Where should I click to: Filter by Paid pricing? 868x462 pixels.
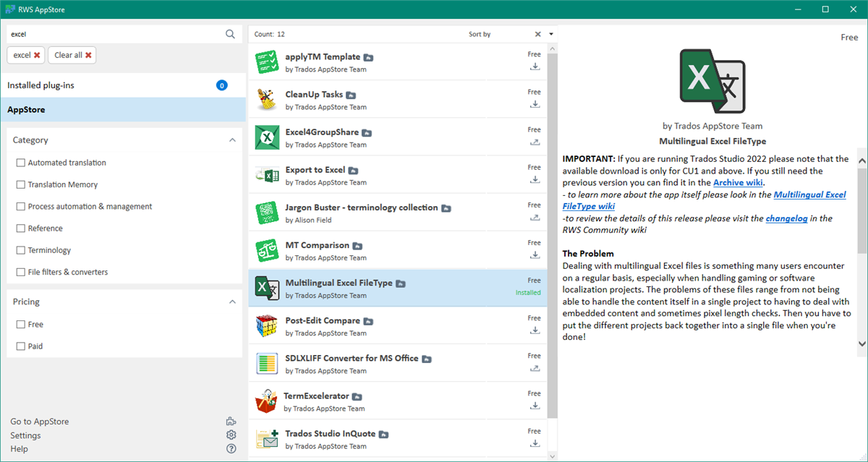[21, 346]
